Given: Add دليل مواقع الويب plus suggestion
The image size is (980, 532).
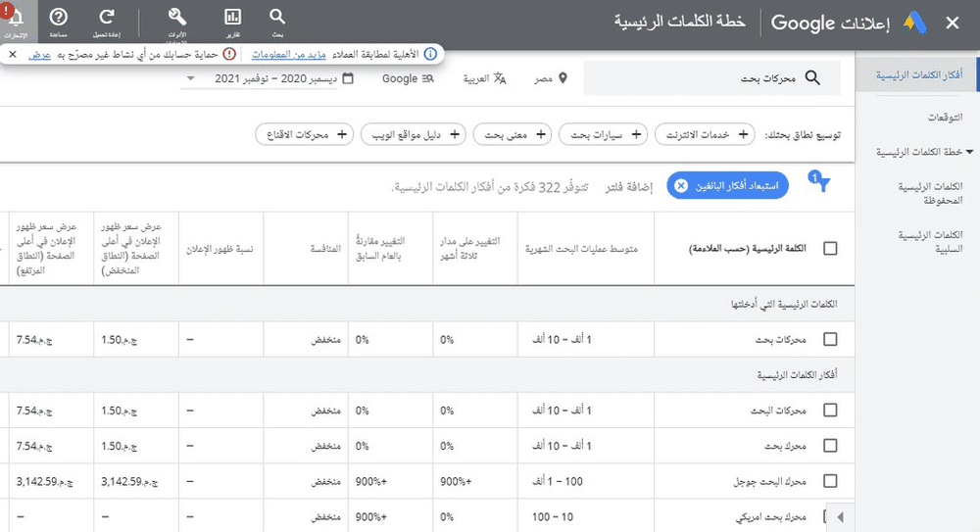Looking at the screenshot, I should pyautogui.click(x=455, y=134).
